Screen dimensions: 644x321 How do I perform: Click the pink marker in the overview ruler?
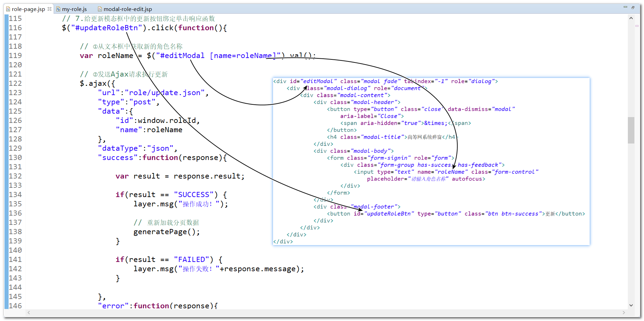point(637,26)
